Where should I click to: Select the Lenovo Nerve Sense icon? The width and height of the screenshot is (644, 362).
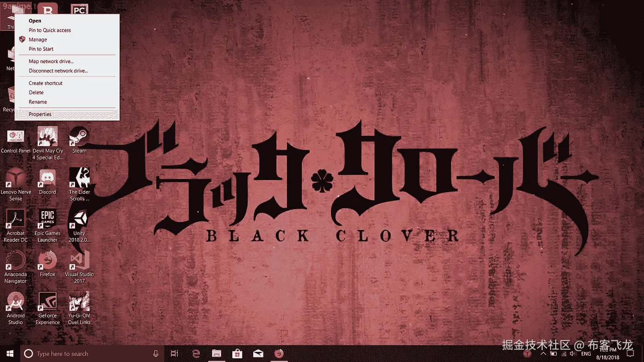pyautogui.click(x=16, y=184)
